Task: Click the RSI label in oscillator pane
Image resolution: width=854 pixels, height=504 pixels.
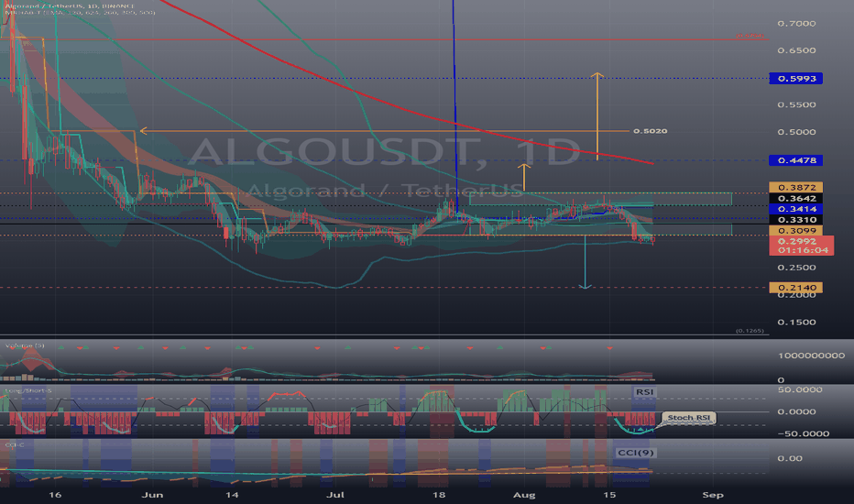Action: 644,392
